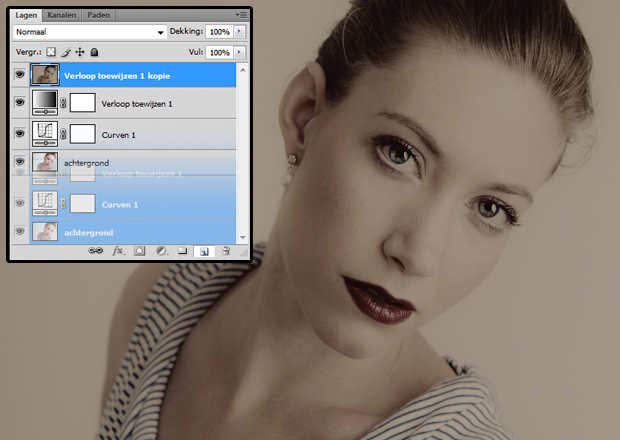Select the black-text Verloop toewijzen 1 layer name

tap(137, 104)
